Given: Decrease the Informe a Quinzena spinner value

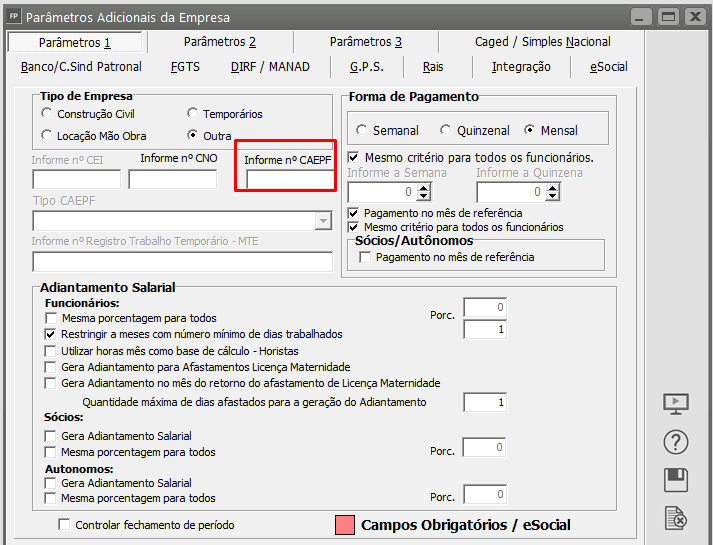Looking at the screenshot, I should [553, 196].
